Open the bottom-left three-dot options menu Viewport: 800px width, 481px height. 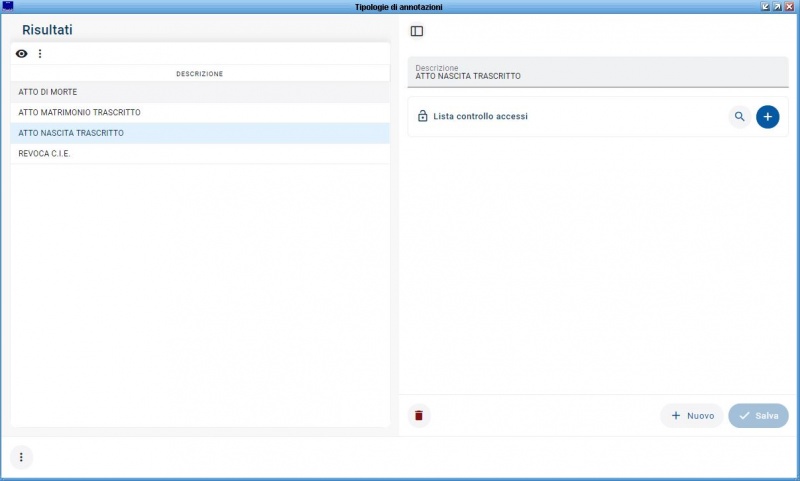click(21, 457)
